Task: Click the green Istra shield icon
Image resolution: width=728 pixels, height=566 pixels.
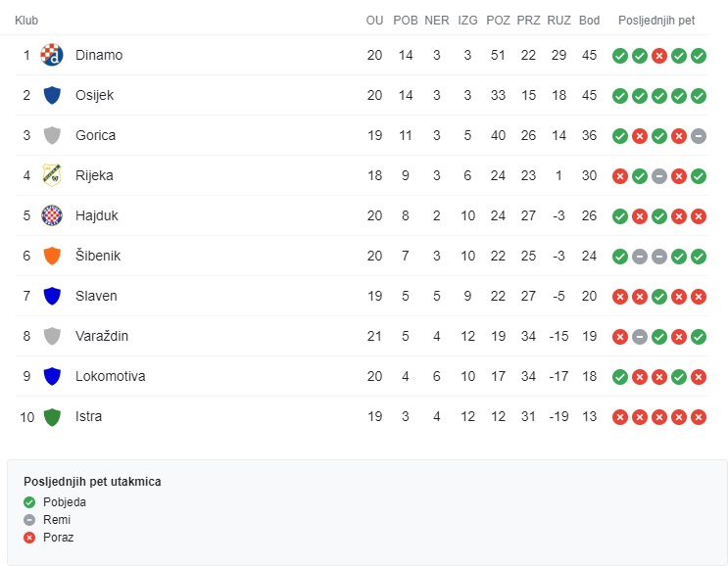Action: [x=52, y=416]
